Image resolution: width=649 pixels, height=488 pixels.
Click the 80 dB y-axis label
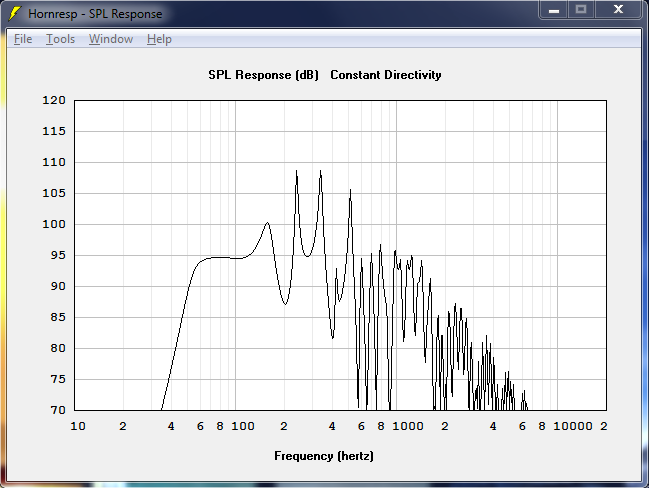[58, 349]
